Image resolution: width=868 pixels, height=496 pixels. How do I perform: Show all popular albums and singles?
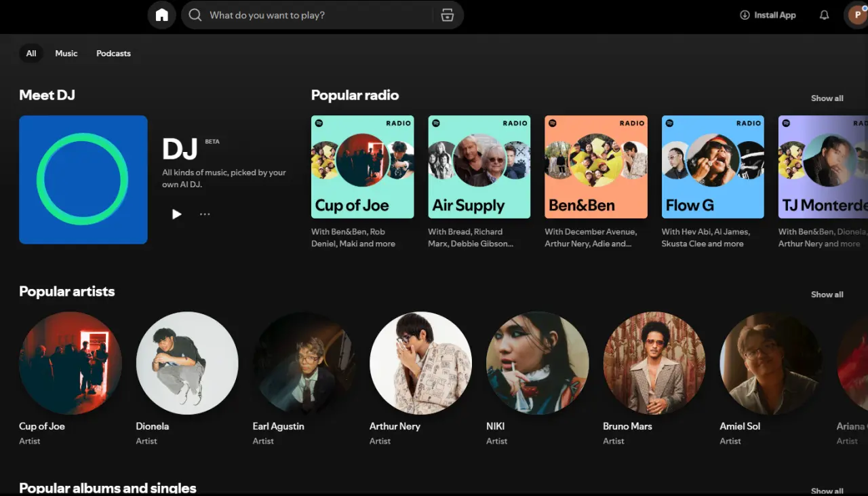click(x=827, y=491)
